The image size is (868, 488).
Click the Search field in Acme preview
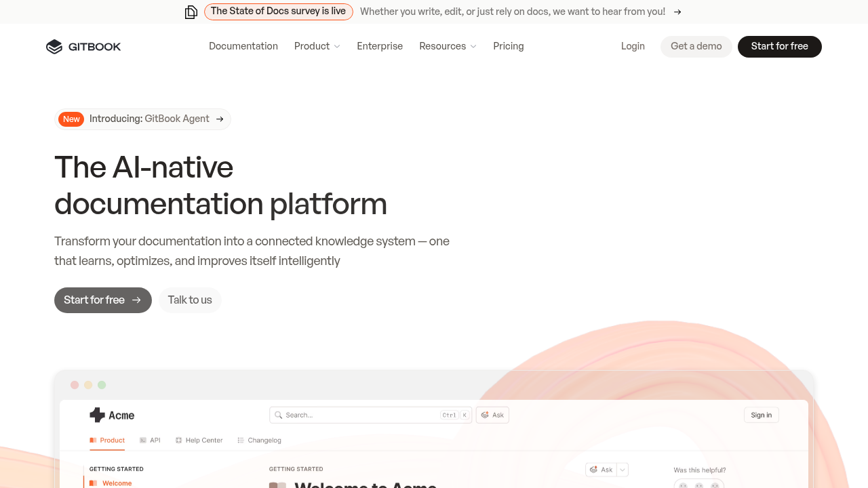point(370,415)
